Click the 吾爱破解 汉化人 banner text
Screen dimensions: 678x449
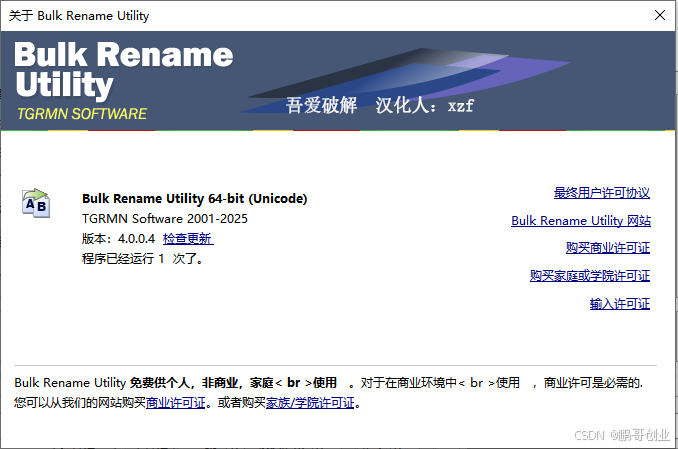click(x=380, y=105)
